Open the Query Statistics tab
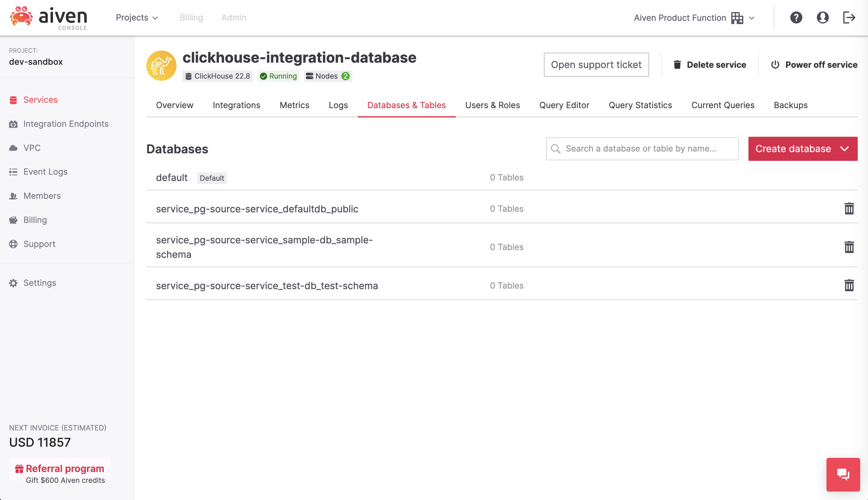868x500 pixels. [x=640, y=105]
